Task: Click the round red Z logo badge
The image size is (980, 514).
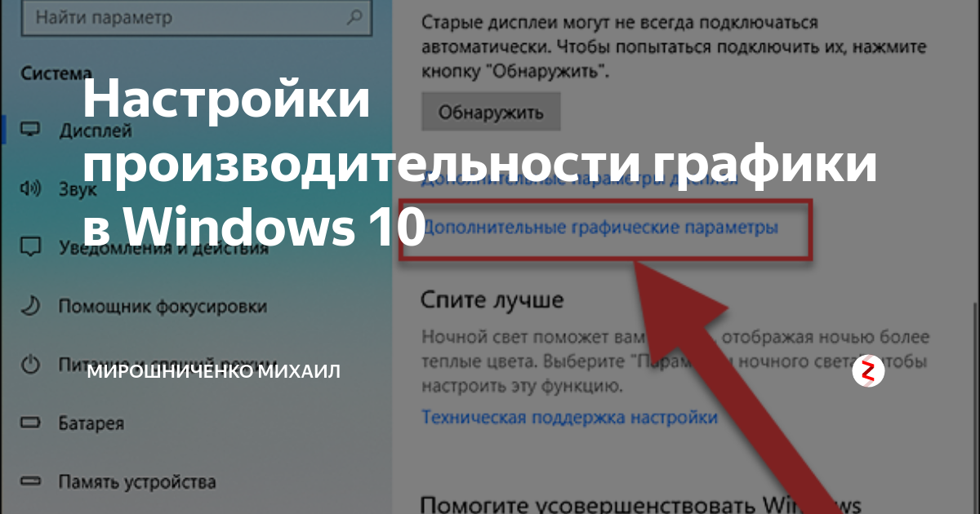Action: pos(869,371)
